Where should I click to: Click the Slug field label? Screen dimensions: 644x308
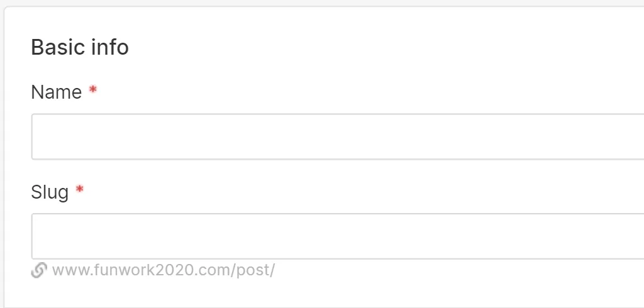[x=50, y=192]
